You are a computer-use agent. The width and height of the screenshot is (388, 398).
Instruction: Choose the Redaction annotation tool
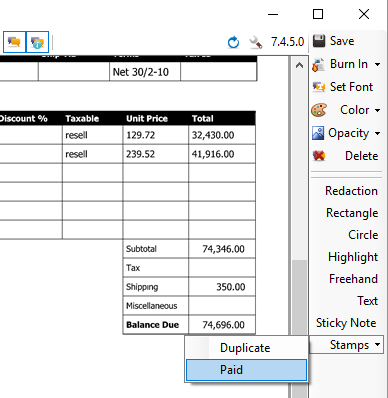pyautogui.click(x=351, y=191)
